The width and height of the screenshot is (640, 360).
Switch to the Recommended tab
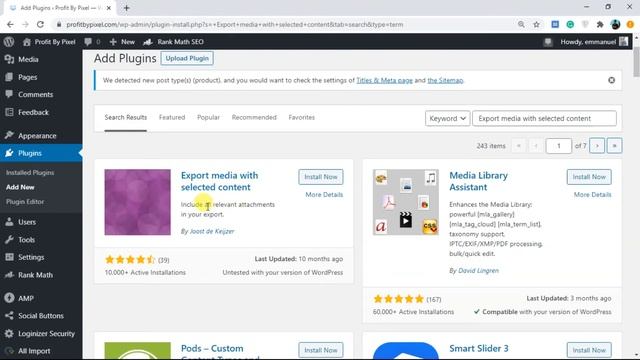(254, 118)
